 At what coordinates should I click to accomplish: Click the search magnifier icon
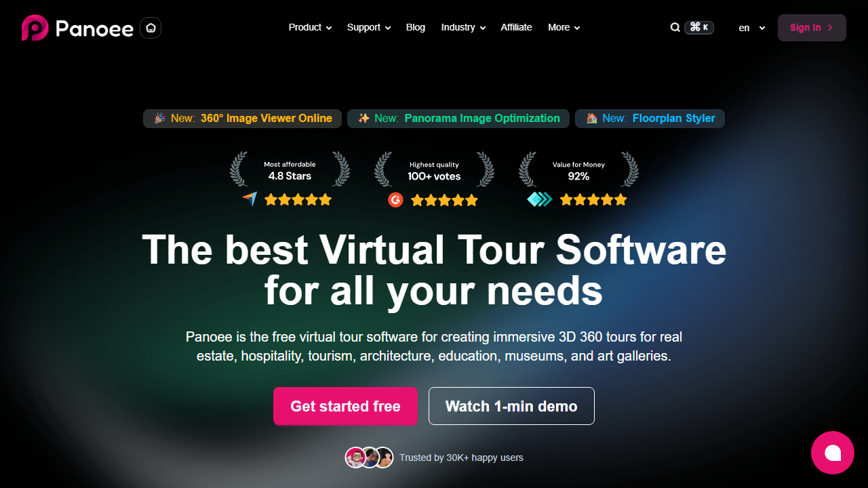point(675,28)
